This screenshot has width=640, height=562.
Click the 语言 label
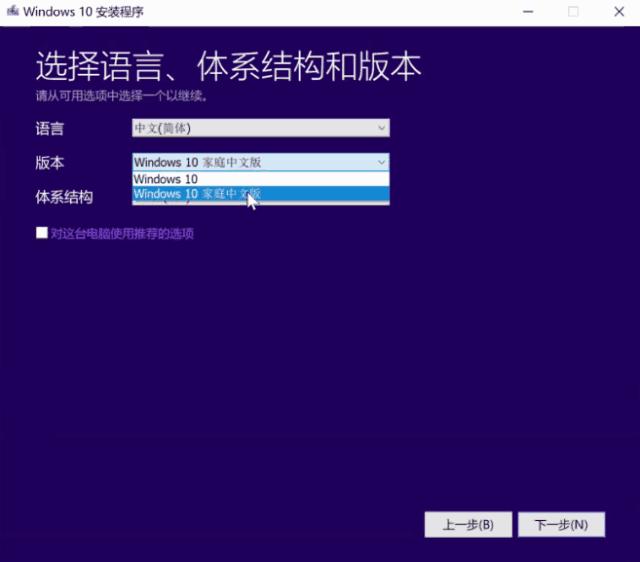(49, 129)
